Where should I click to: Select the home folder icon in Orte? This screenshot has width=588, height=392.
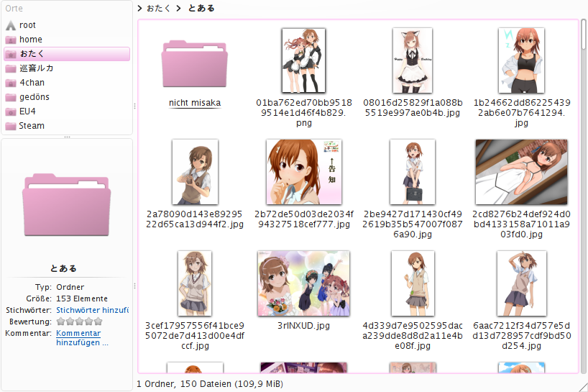pyautogui.click(x=11, y=40)
